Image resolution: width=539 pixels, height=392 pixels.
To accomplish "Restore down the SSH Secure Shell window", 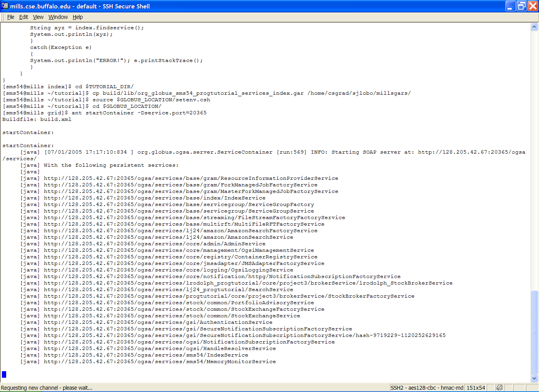I will pyautogui.click(x=522, y=6).
